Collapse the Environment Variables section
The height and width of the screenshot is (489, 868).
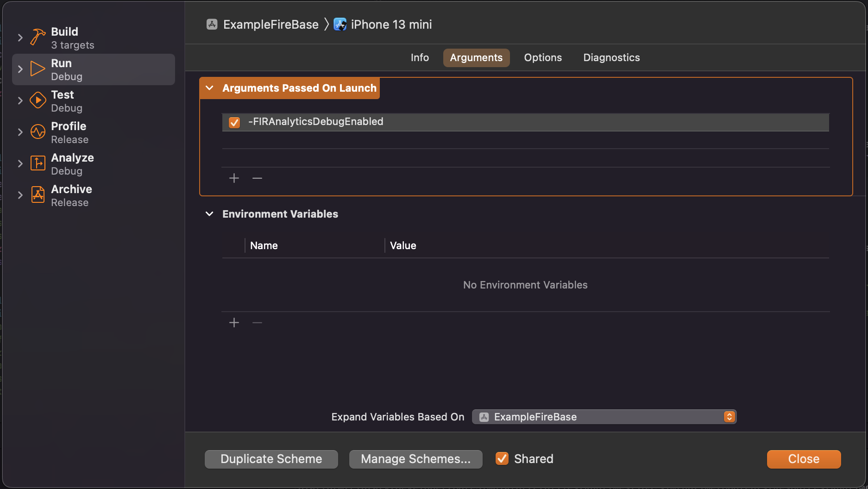[209, 214]
